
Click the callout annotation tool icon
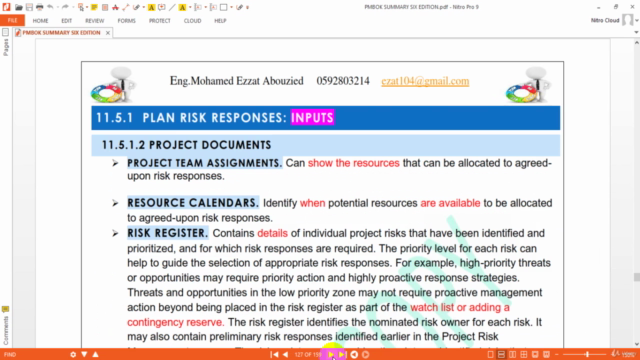click(161, 7)
